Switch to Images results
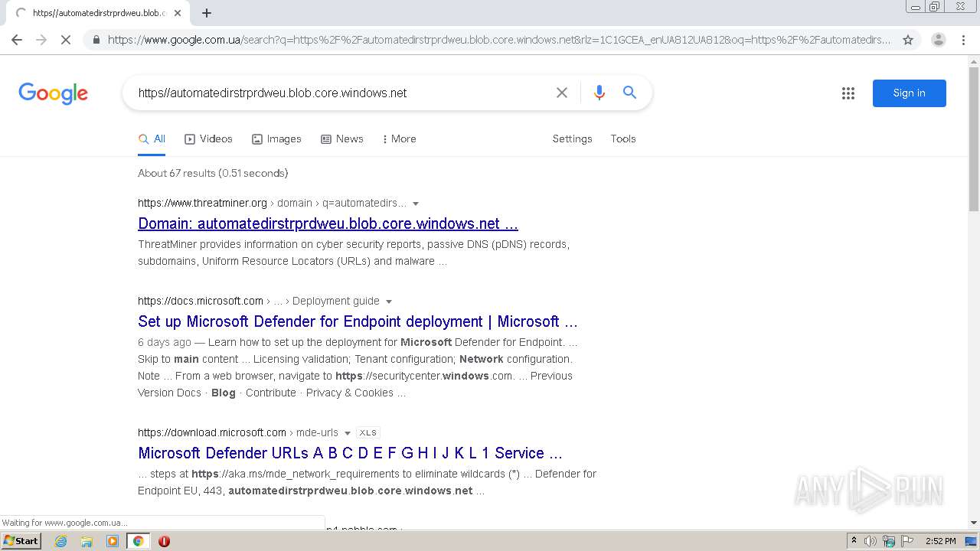The image size is (980, 551). click(x=276, y=139)
